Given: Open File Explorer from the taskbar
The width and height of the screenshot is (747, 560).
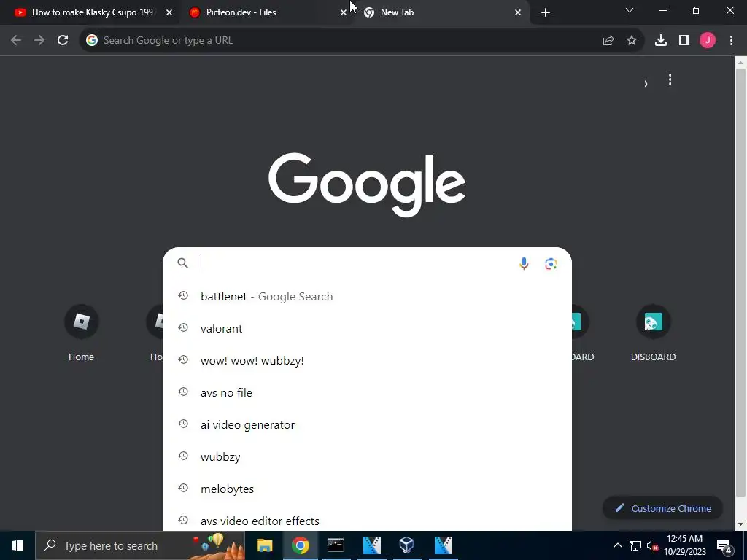Looking at the screenshot, I should click(x=264, y=545).
